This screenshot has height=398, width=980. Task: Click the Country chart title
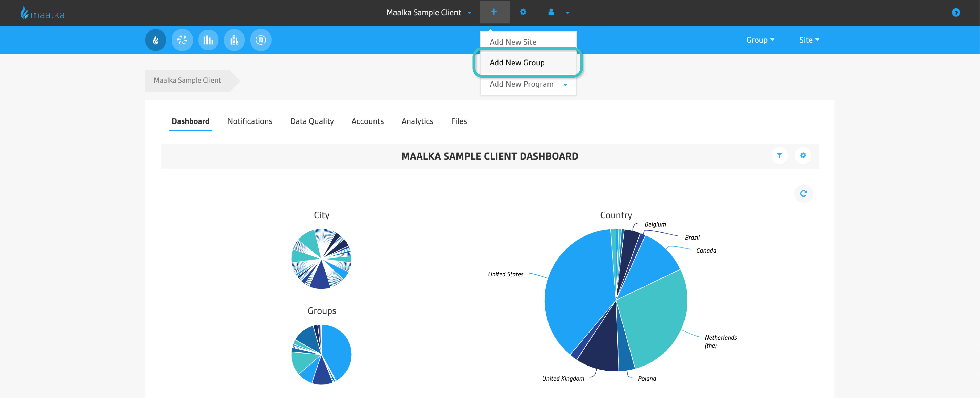click(x=616, y=215)
